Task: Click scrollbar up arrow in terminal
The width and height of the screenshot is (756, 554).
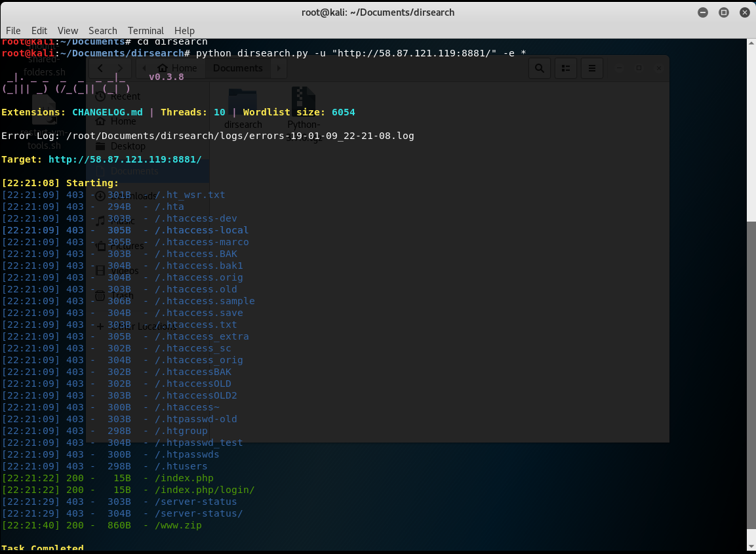Action: coord(751,43)
